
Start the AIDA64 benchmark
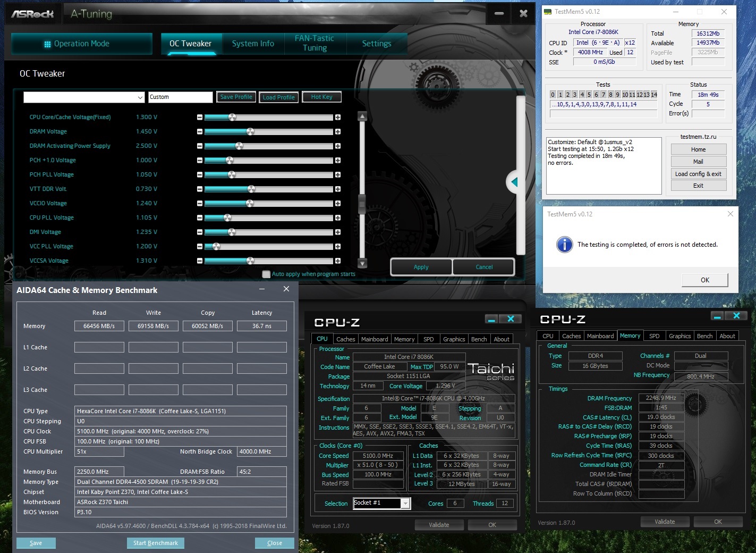click(x=156, y=543)
